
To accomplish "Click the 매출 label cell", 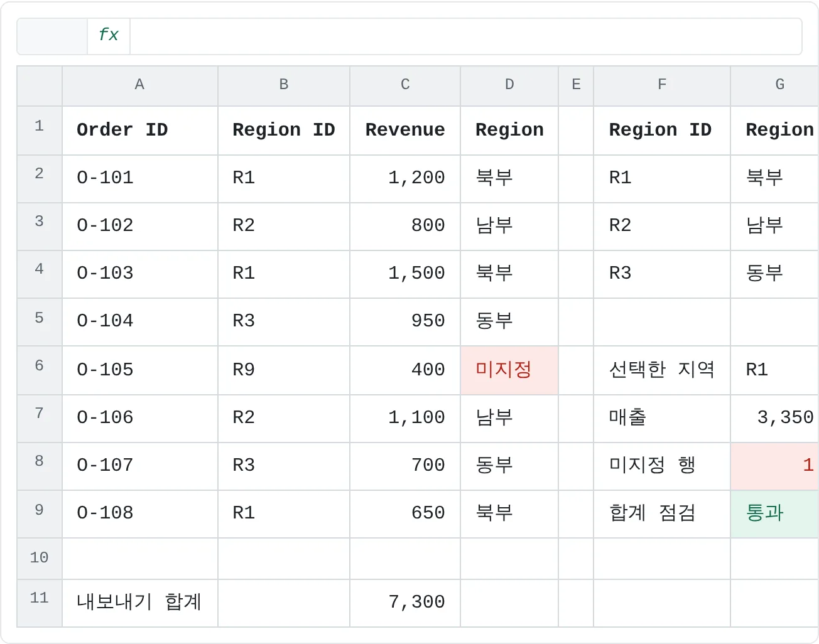I will (662, 419).
